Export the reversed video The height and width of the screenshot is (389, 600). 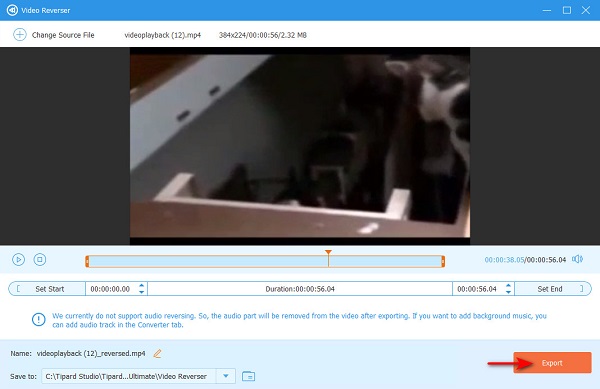tap(552, 363)
